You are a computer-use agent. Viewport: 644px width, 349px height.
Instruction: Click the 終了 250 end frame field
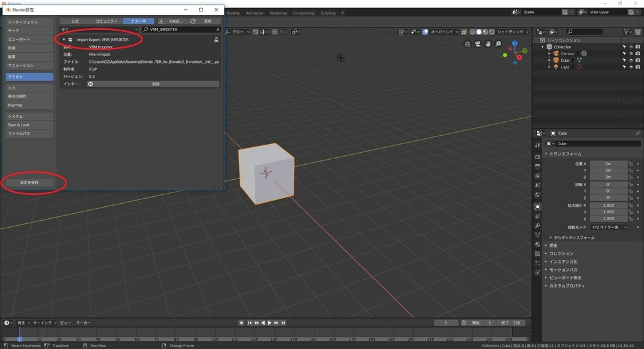[511, 323]
